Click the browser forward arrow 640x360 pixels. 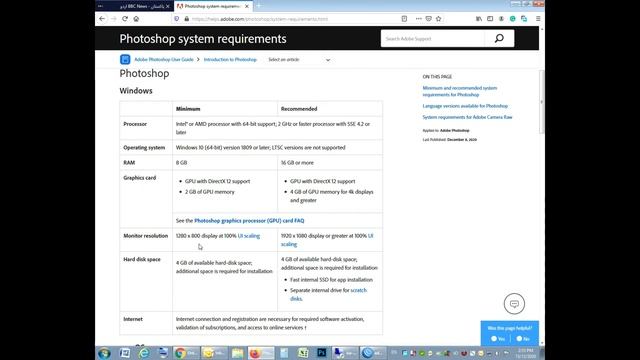(x=113, y=19)
